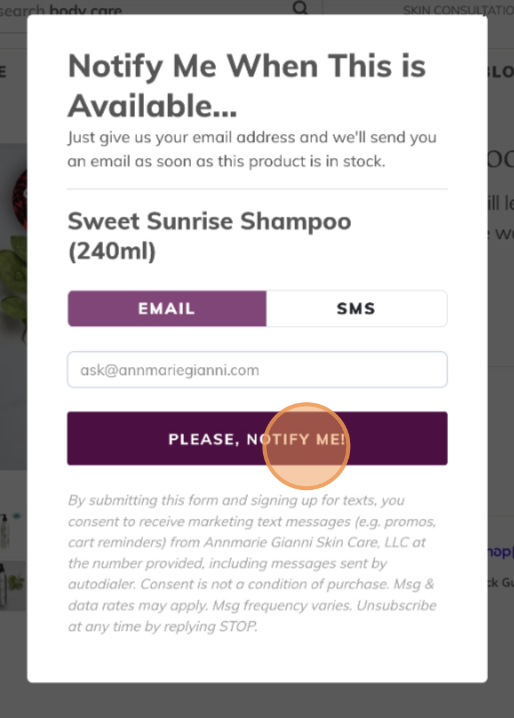Open the partially visible Blog menu item

click(501, 72)
